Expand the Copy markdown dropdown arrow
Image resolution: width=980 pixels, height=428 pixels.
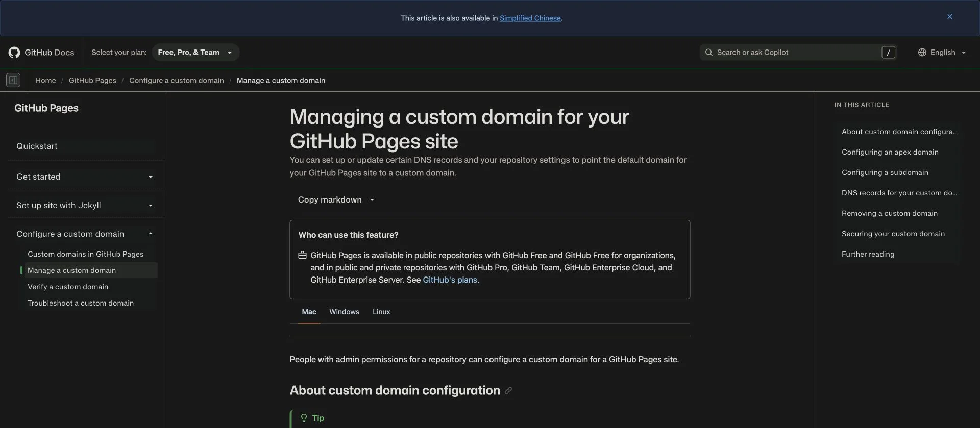pyautogui.click(x=372, y=200)
